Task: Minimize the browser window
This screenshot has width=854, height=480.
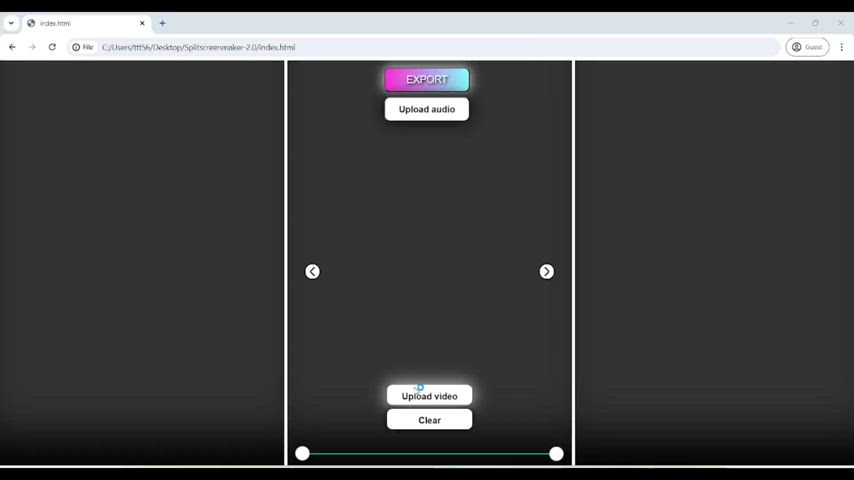Action: coord(790,23)
